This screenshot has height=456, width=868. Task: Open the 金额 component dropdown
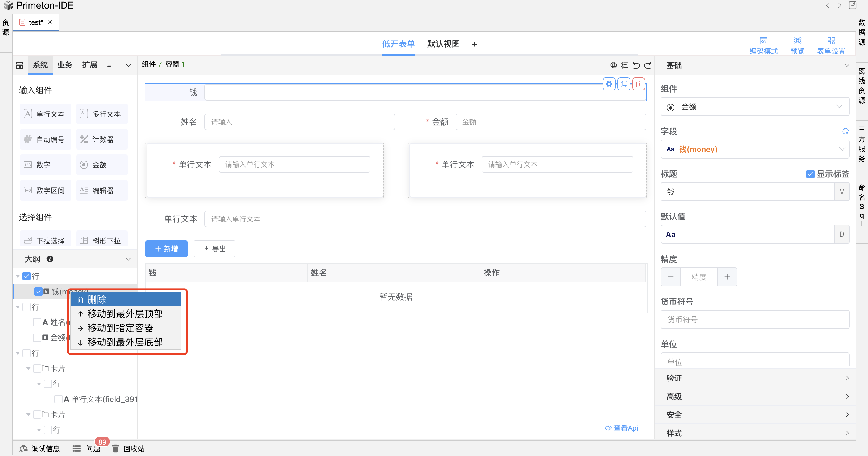tap(755, 107)
